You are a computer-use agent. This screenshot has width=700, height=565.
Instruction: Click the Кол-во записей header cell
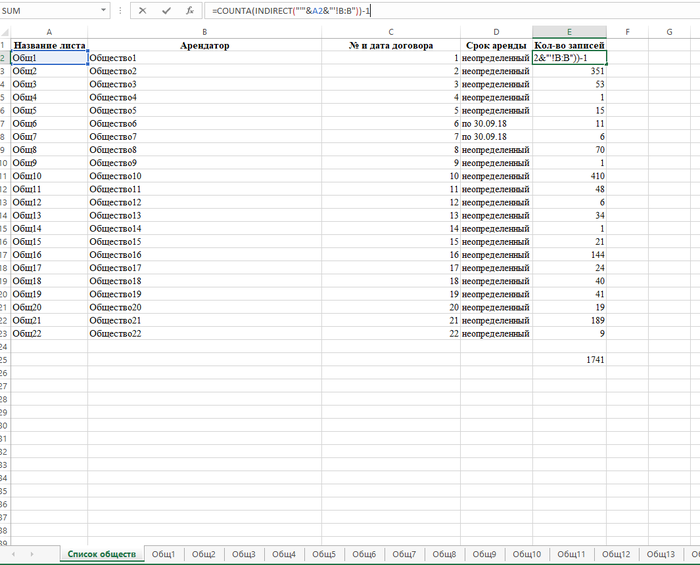click(x=569, y=45)
